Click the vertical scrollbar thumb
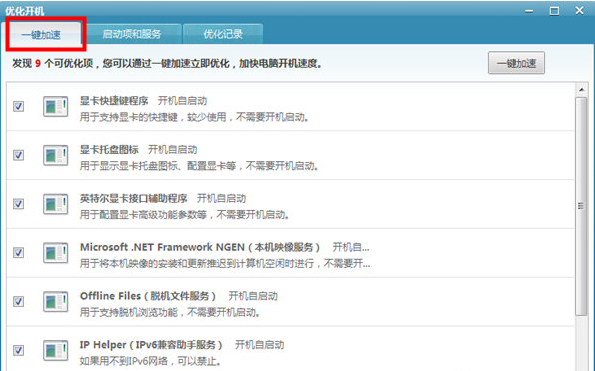The height and width of the screenshot is (371, 595). pos(581,206)
